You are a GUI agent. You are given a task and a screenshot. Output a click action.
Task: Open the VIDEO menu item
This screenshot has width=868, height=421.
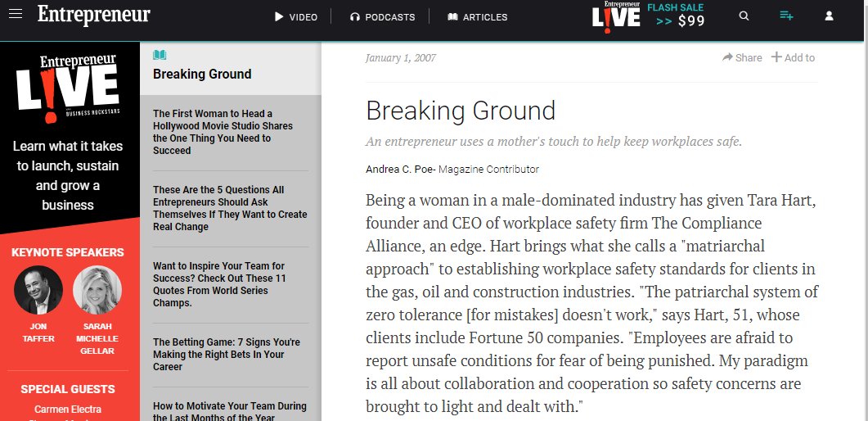304,17
